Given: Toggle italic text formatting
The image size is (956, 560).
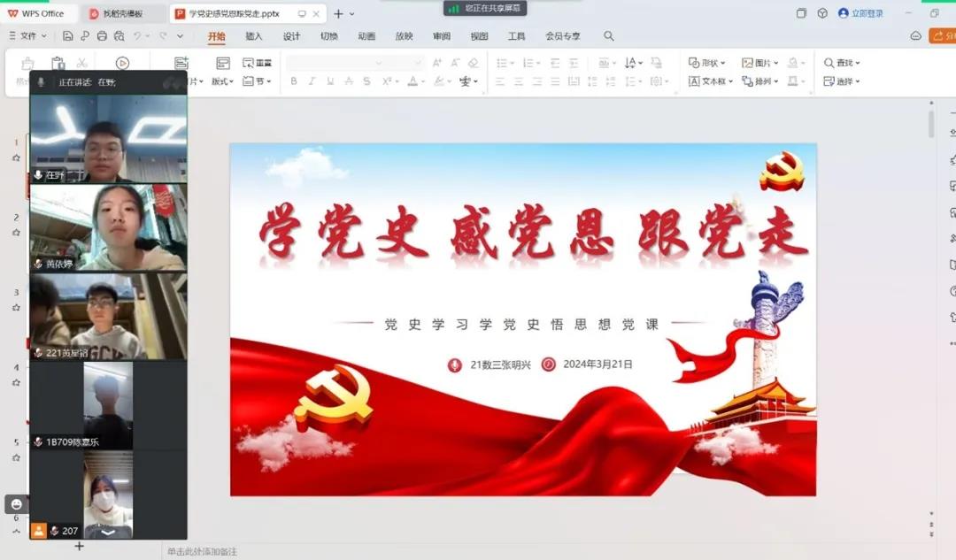Looking at the screenshot, I should (312, 81).
